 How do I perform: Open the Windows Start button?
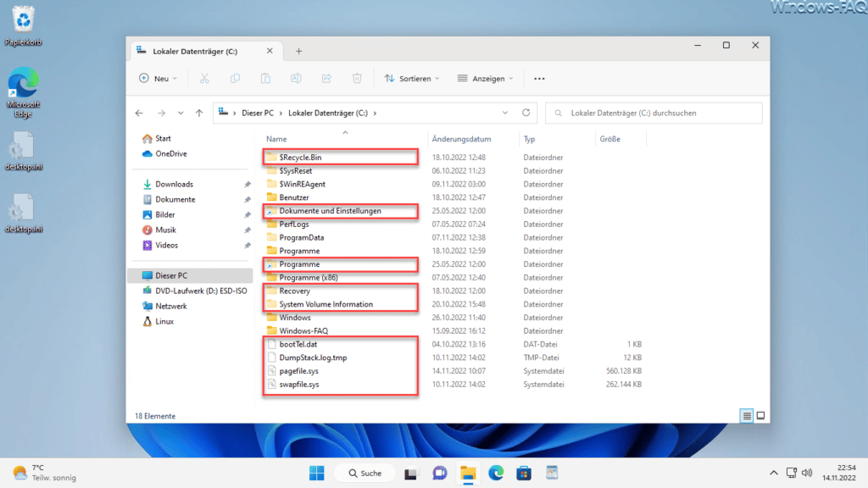(x=317, y=473)
